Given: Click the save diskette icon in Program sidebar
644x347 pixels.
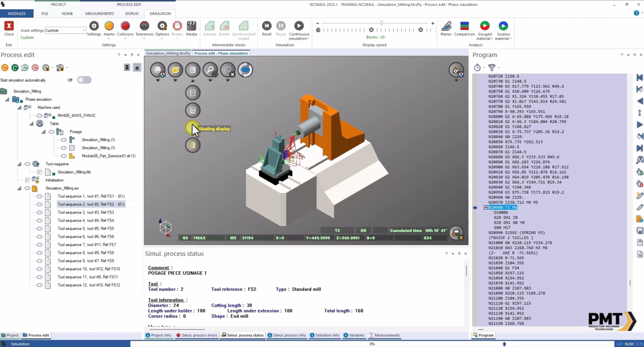Looking at the screenshot, I should point(640,230).
